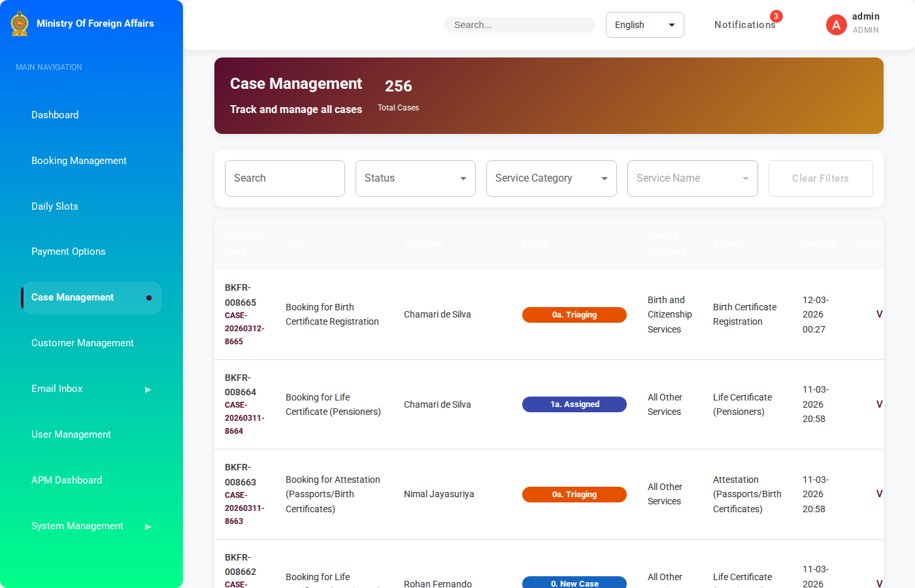Go to Dashboard in the sidebar
915x588 pixels.
pyautogui.click(x=55, y=115)
